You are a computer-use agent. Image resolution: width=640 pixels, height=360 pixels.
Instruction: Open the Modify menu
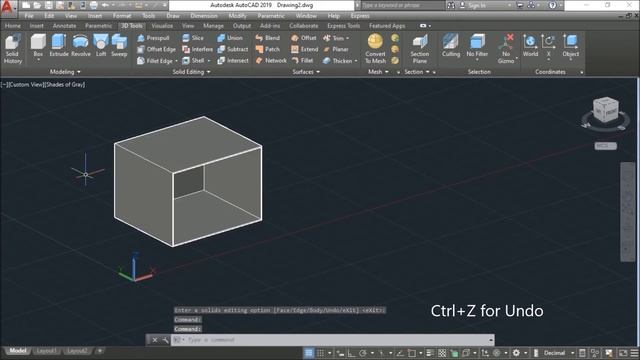click(x=237, y=16)
